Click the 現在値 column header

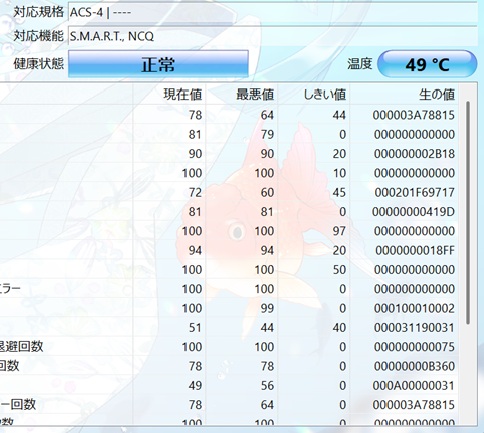tap(182, 94)
